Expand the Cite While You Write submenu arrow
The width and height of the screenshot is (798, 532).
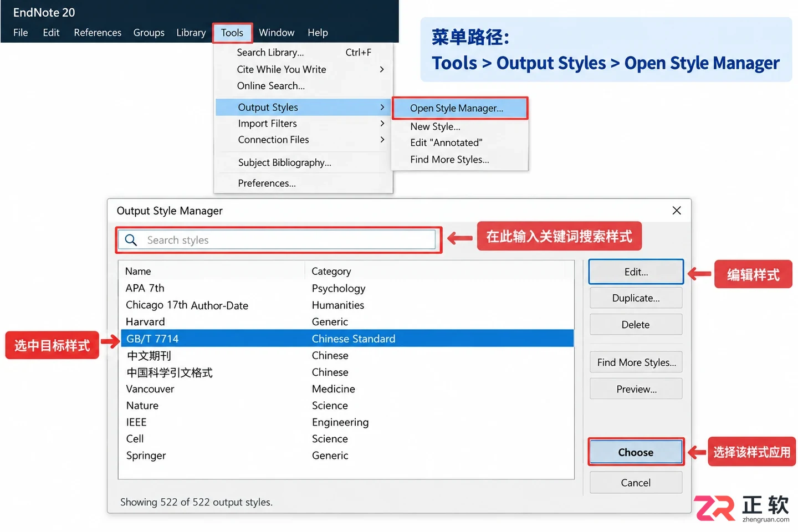click(x=382, y=69)
